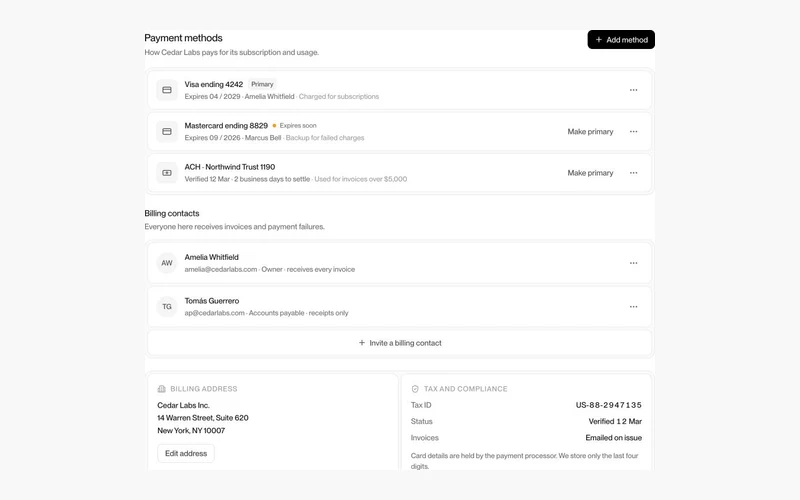Click the Add method button
Viewport: 800px width, 500px height.
621,39
